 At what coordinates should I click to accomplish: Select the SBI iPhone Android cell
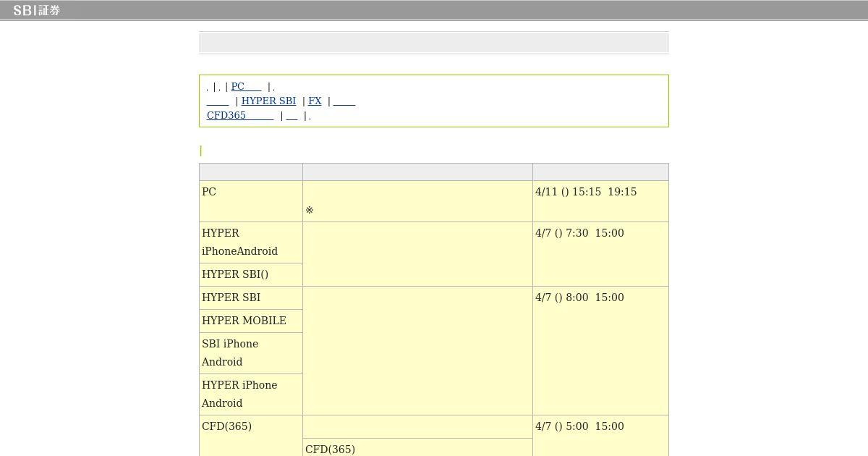(x=251, y=353)
